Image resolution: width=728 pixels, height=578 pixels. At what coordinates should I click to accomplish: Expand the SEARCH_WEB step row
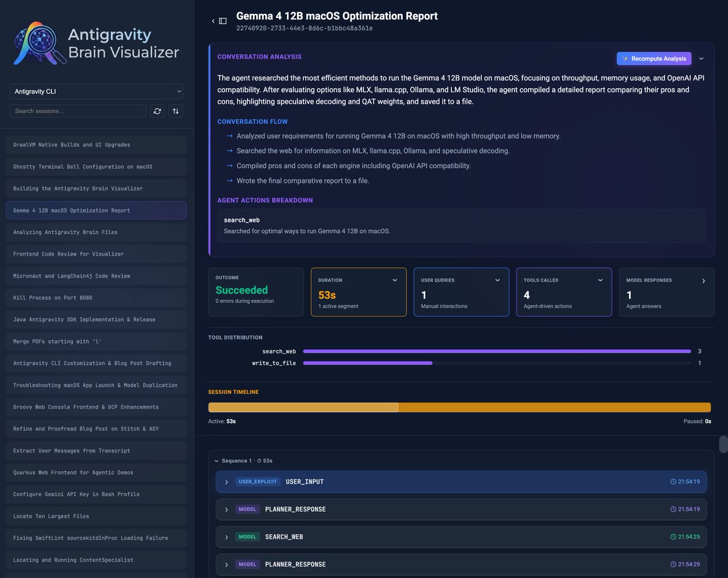tap(461, 537)
